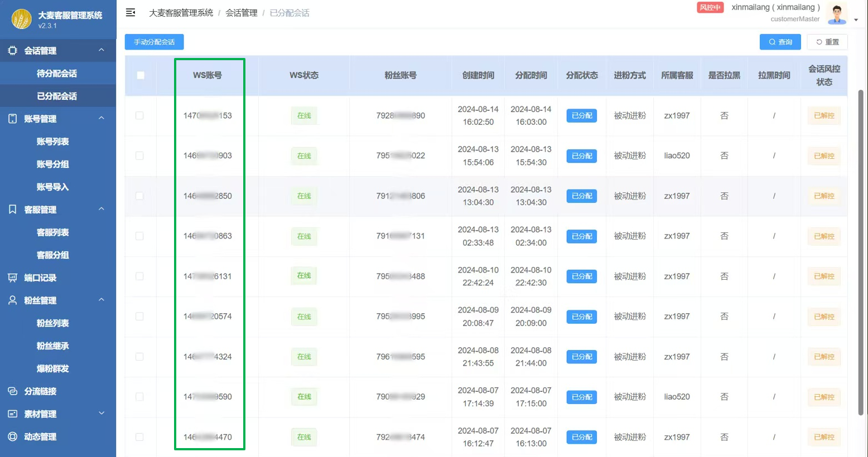This screenshot has width=868, height=457.
Task: Check the row created 2024-08-08 21:43:55
Action: (x=139, y=357)
